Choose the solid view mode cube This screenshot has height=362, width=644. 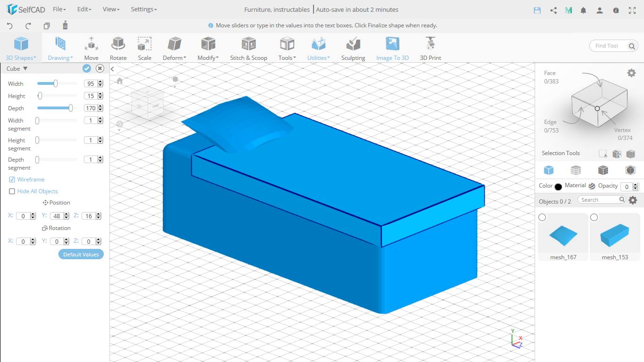click(548, 170)
